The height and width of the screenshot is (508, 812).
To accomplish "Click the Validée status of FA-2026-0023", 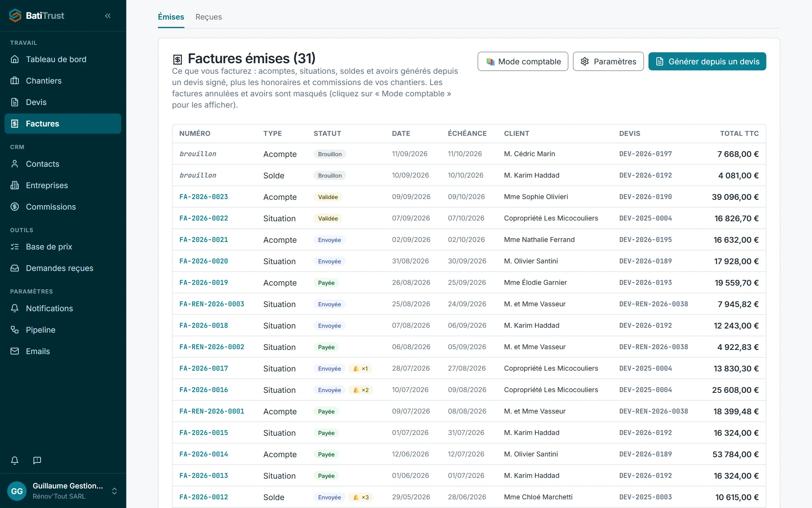I will click(328, 197).
